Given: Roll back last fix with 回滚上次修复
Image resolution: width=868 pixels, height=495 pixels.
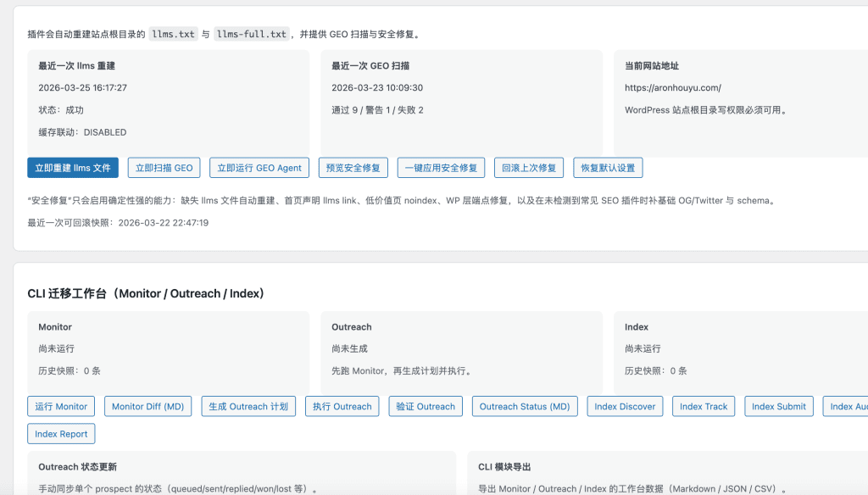Looking at the screenshot, I should click(530, 167).
